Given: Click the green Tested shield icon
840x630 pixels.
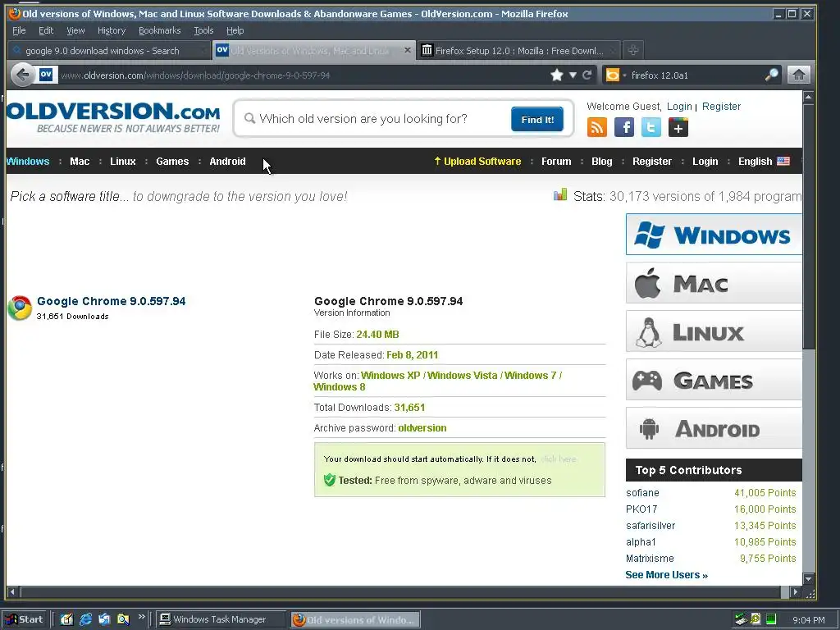Looking at the screenshot, I should click(330, 480).
